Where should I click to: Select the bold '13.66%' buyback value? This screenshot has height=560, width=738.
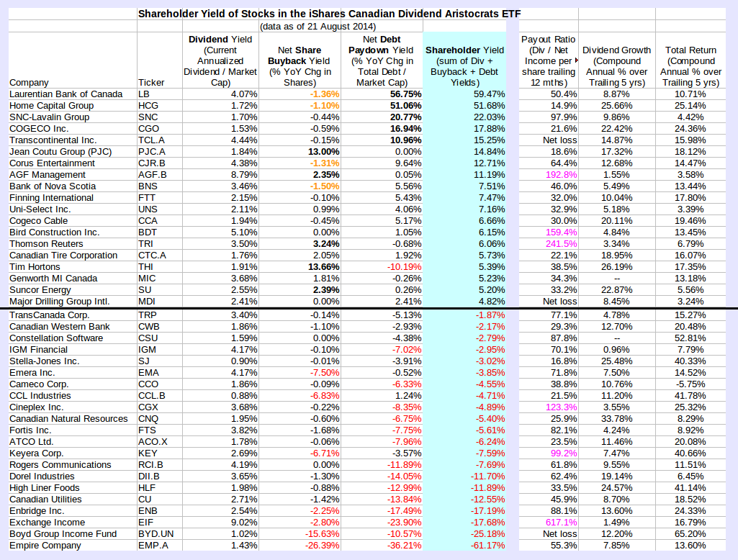click(324, 267)
